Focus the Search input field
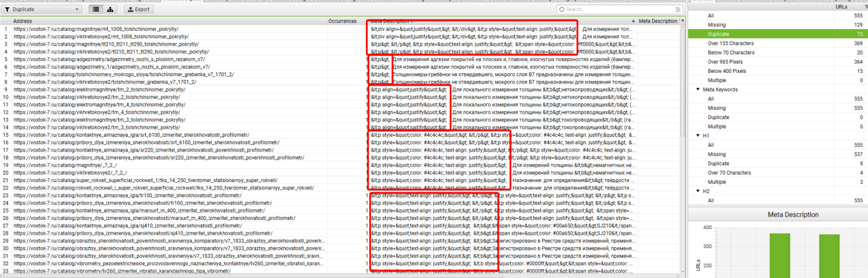Viewport: 868px width, 278px height. click(x=618, y=9)
